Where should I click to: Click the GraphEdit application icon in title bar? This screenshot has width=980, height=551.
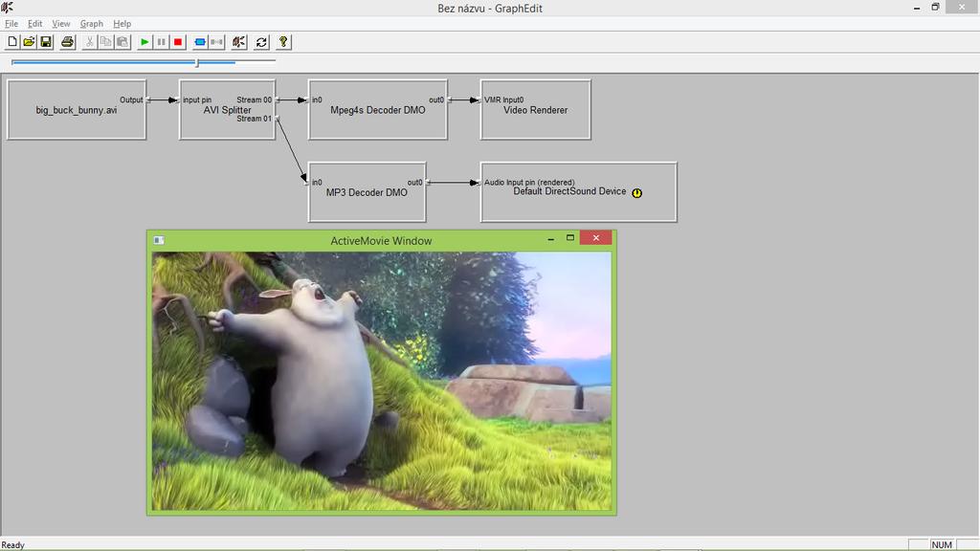click(7, 8)
